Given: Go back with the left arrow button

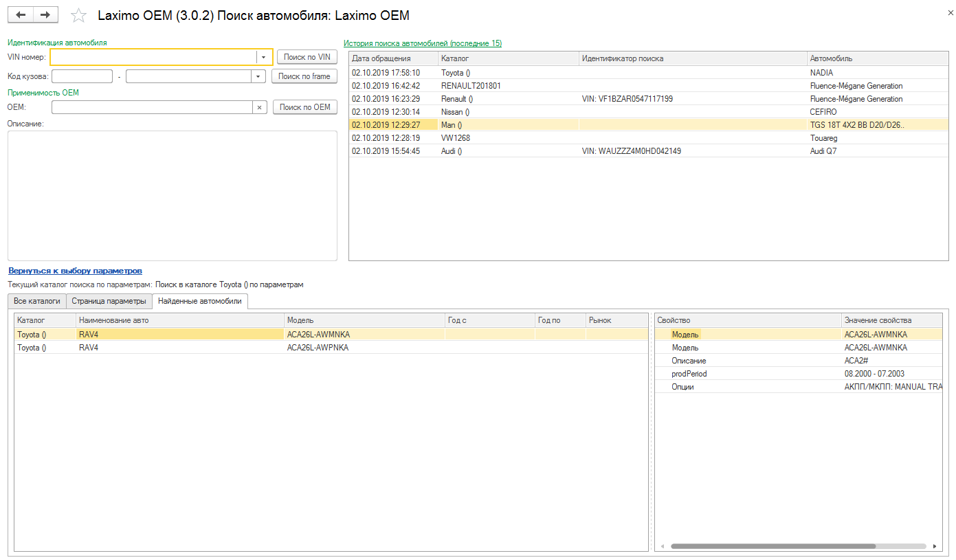Looking at the screenshot, I should pyautogui.click(x=21, y=14).
